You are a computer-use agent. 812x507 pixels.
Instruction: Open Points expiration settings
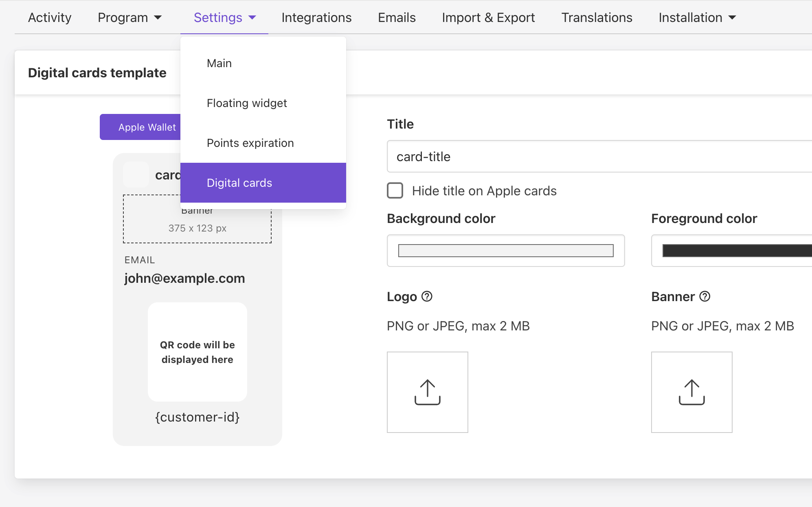[x=250, y=143]
